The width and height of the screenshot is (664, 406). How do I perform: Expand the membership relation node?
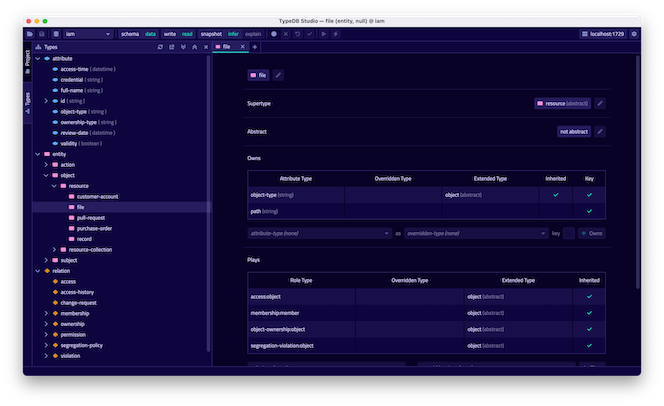46,313
